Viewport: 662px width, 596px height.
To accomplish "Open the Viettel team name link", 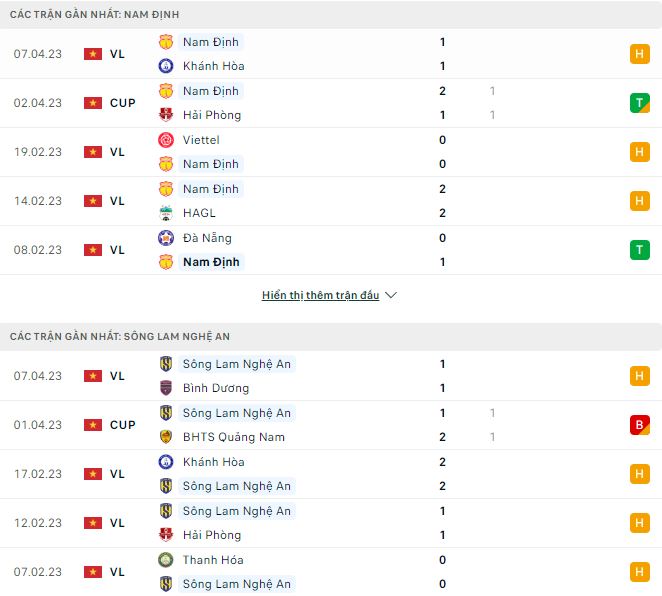I will [x=201, y=140].
